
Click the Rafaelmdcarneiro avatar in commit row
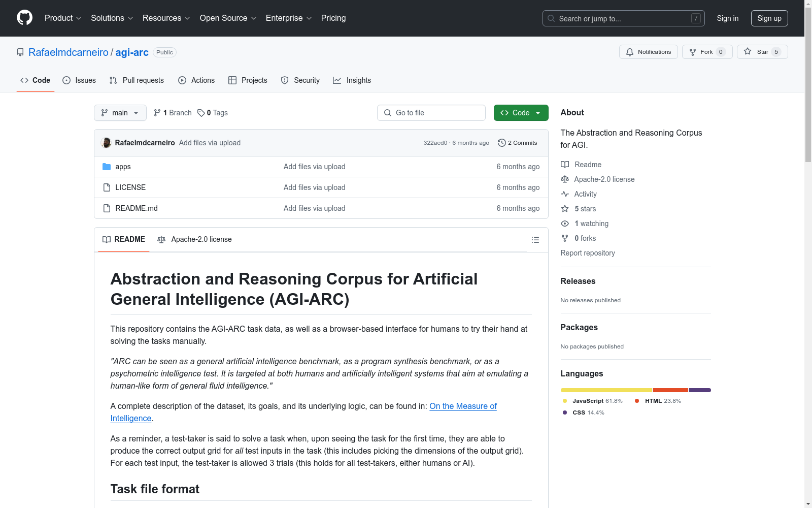[106, 143]
